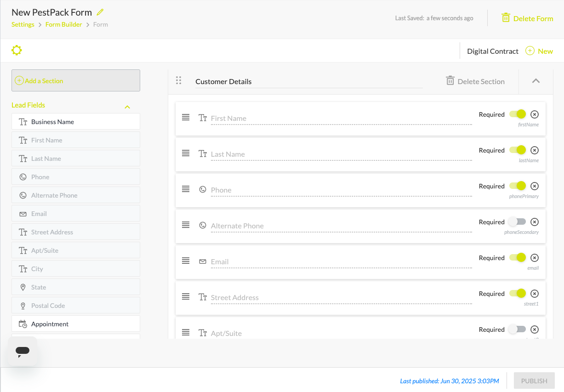Click the plus icon in Add a Section
564x392 pixels.
19,81
